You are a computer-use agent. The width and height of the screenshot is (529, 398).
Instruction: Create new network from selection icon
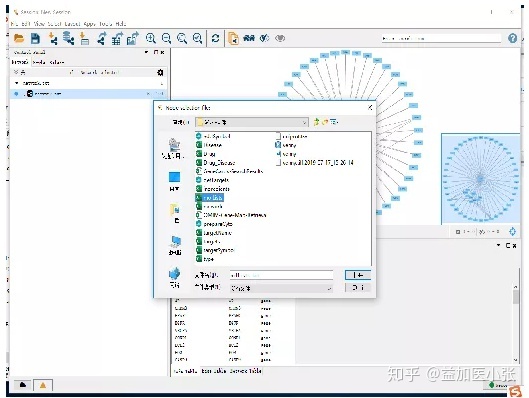(x=233, y=38)
